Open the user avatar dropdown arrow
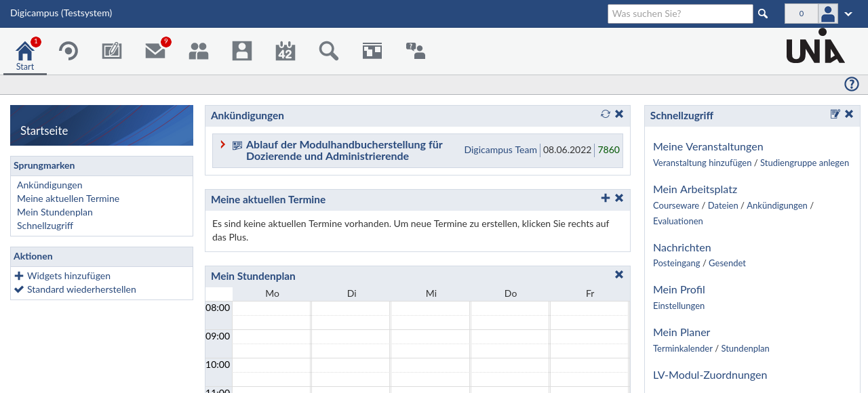Image resolution: width=868 pixels, height=393 pixels. [848, 14]
